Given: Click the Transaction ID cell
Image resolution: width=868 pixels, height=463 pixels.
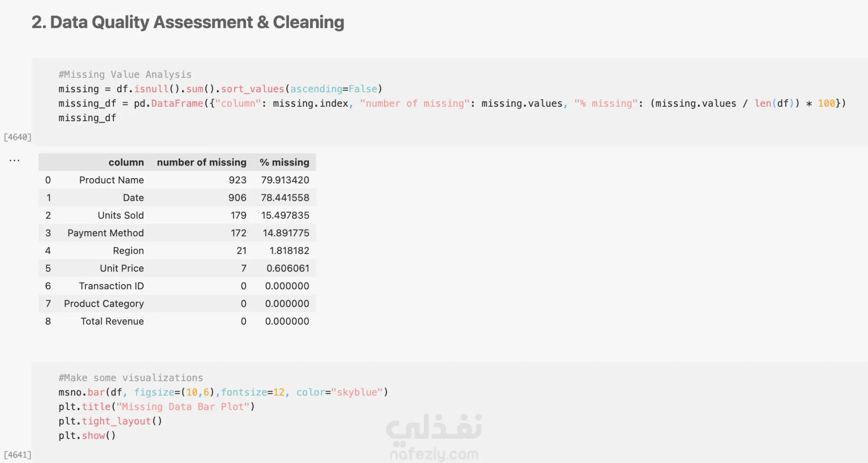Looking at the screenshot, I should tap(111, 286).
